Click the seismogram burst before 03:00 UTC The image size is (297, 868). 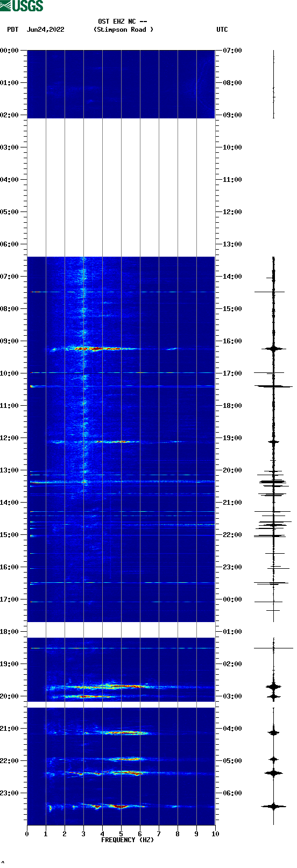(273, 687)
